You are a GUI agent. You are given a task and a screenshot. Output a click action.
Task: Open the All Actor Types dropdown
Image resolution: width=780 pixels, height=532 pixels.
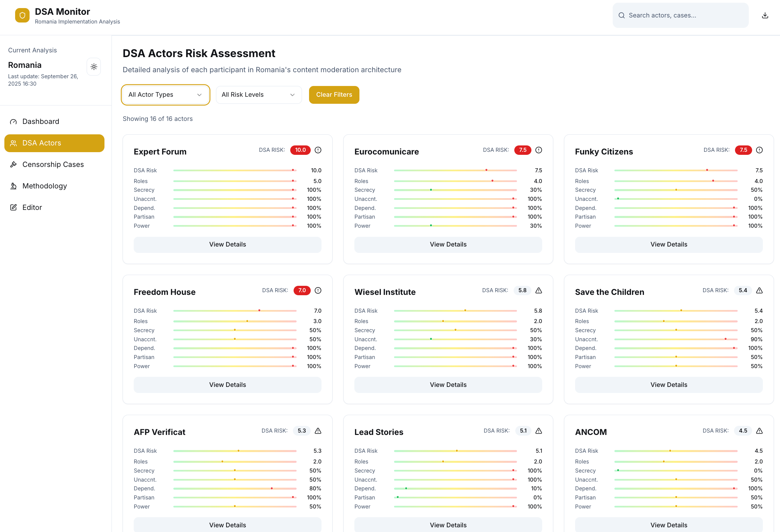[166, 95]
